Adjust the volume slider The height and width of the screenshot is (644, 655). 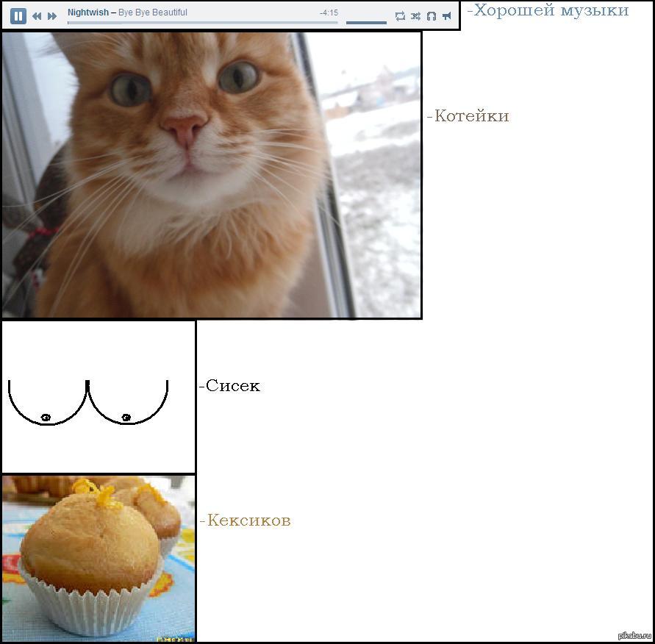coord(366,23)
